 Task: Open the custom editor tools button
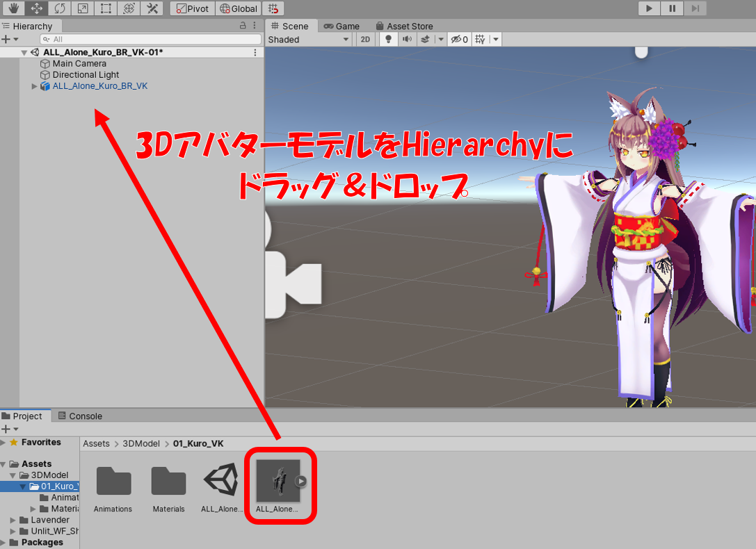[151, 8]
